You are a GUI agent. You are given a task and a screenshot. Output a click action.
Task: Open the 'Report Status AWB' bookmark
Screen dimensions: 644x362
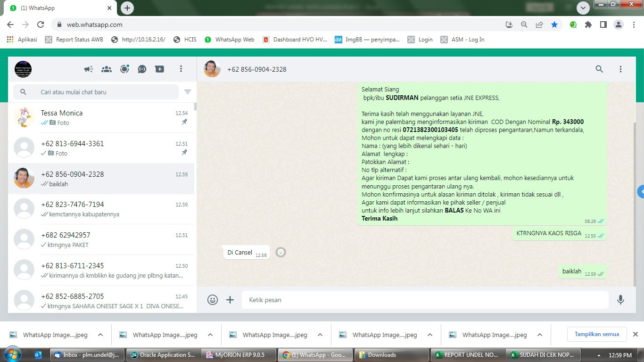tap(74, 40)
